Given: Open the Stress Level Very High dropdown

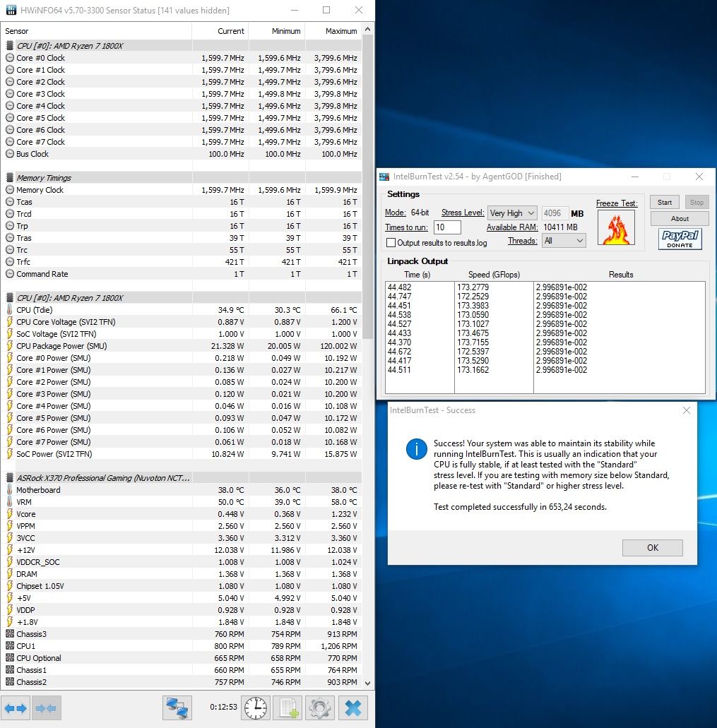Looking at the screenshot, I should click(x=512, y=213).
